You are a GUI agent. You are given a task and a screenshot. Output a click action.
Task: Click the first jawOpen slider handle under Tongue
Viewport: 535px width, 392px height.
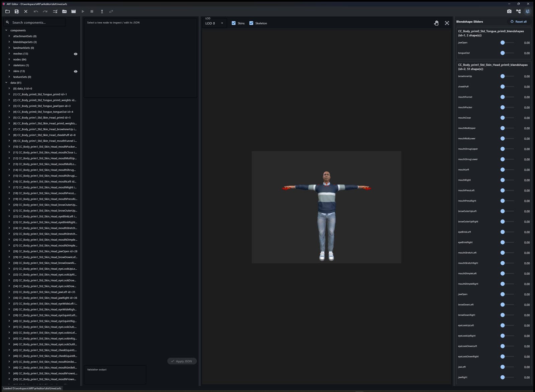pyautogui.click(x=503, y=43)
